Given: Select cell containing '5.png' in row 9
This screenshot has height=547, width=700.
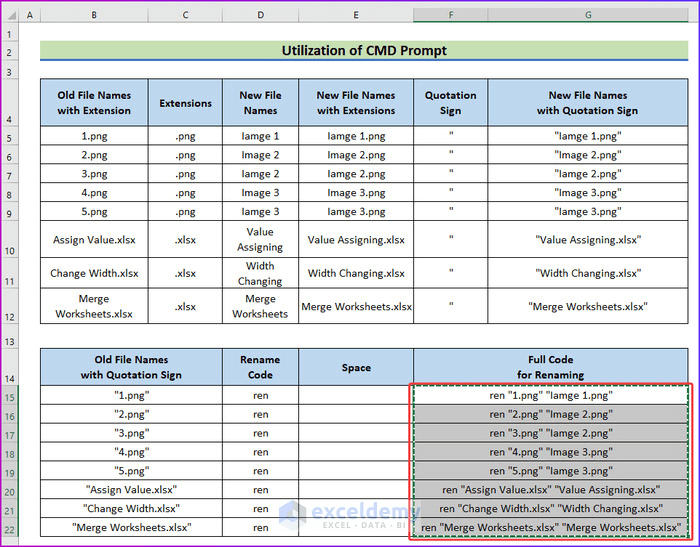Looking at the screenshot, I should tap(94, 211).
